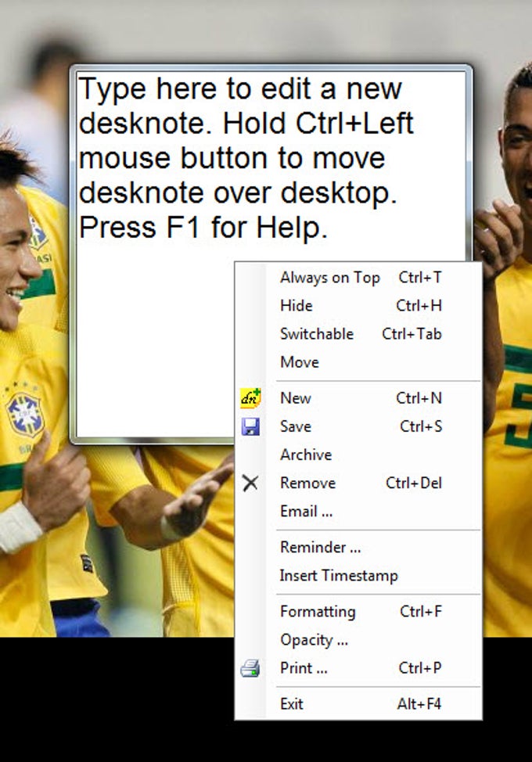Click inside the desknote text area
The height and width of the screenshot is (762, 532).
click(x=156, y=340)
